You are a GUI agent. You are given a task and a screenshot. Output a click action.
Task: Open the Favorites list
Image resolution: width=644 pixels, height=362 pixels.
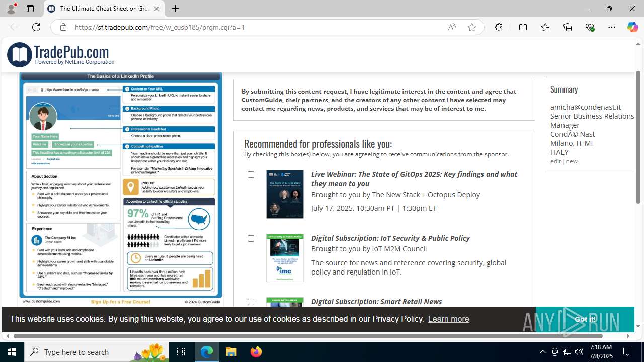[x=545, y=27]
